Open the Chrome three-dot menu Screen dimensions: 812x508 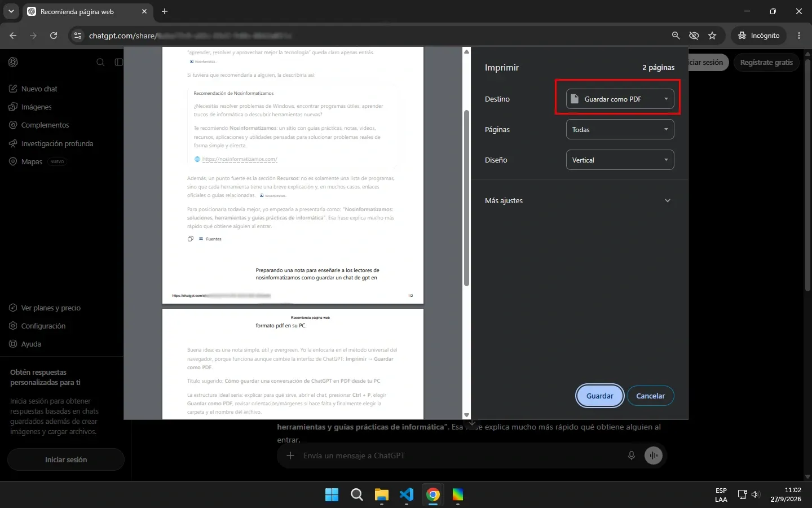click(x=799, y=36)
